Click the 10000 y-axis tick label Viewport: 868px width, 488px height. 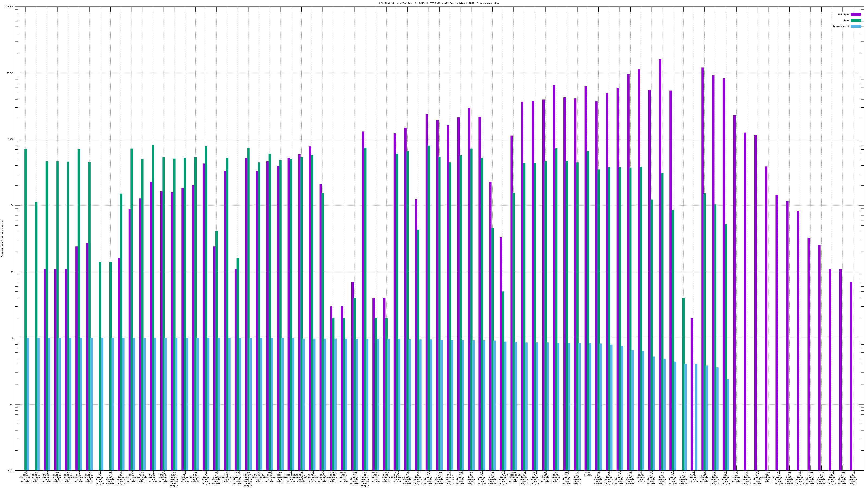(11, 73)
